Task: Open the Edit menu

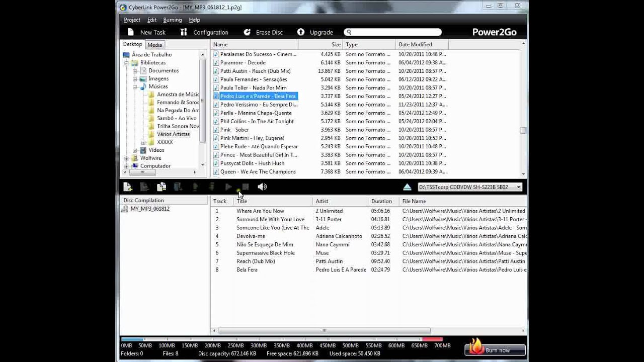Action: [x=152, y=20]
